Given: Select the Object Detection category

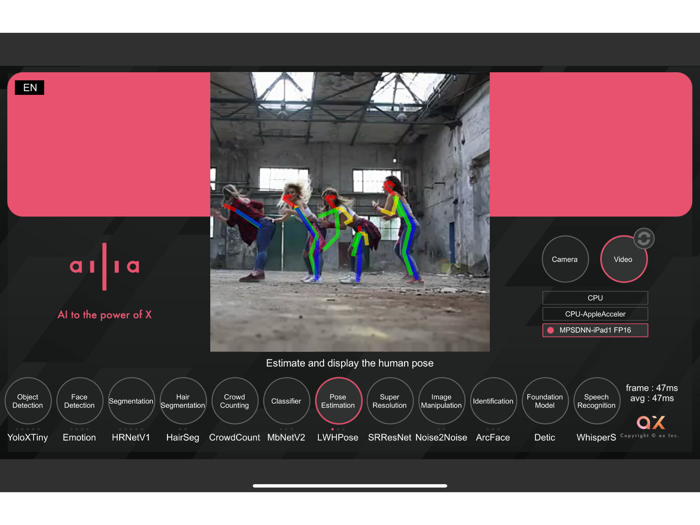Looking at the screenshot, I should click(28, 401).
